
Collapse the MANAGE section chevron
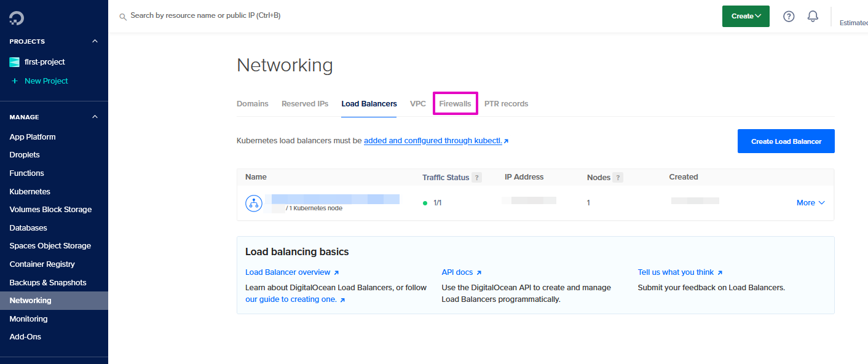(x=95, y=117)
